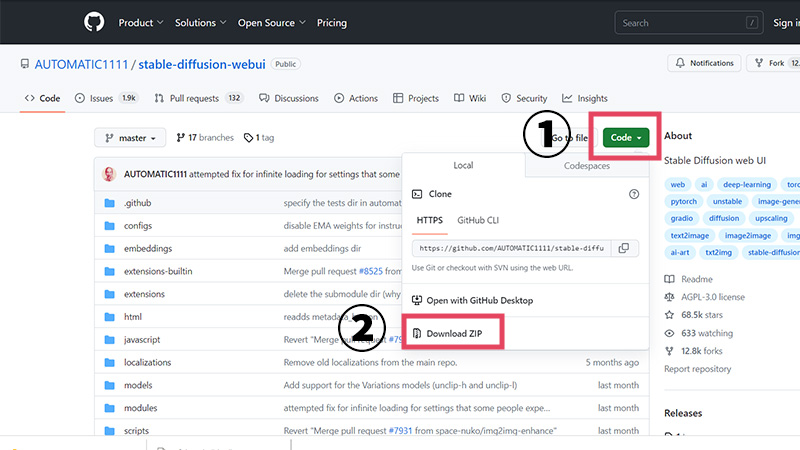
Task: Open the AUTOMATIC1111 owner profile link
Action: 81,64
